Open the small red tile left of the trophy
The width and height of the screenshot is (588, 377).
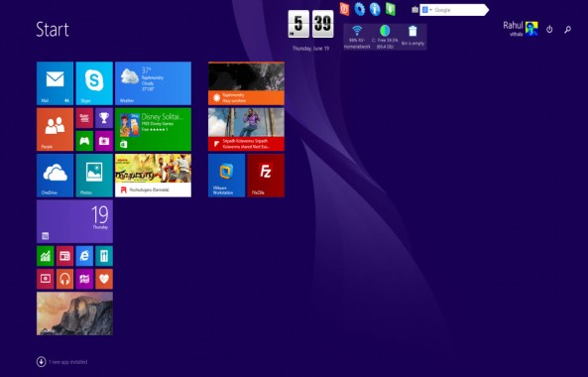click(x=84, y=118)
